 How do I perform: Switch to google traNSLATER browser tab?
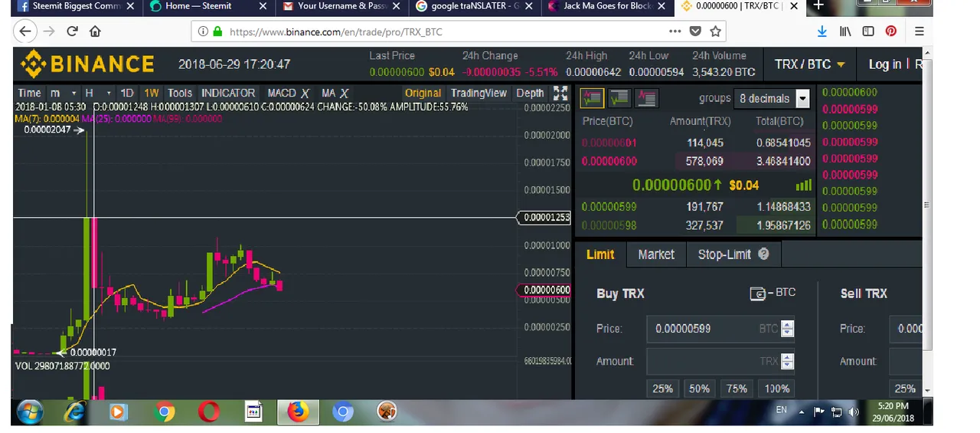475,6
